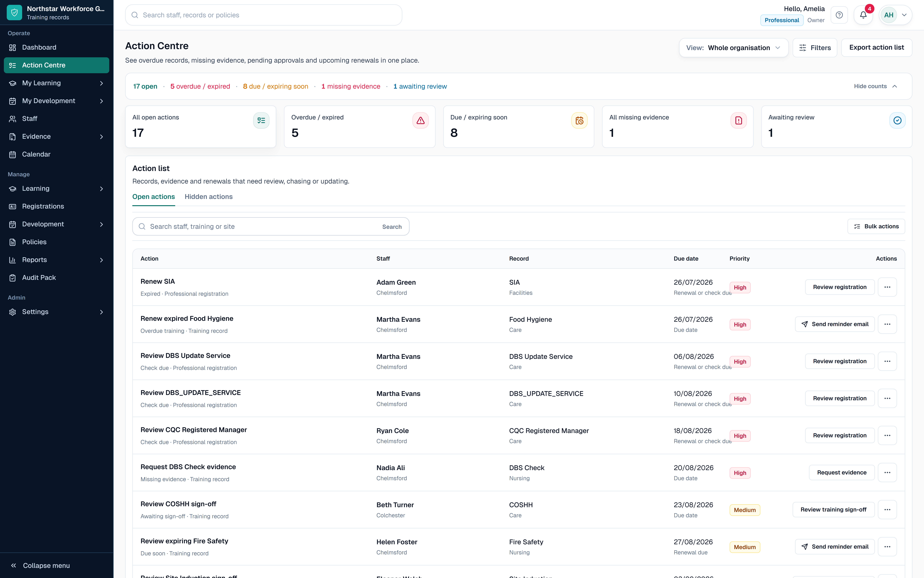Click the Reports bar chart icon

click(13, 260)
